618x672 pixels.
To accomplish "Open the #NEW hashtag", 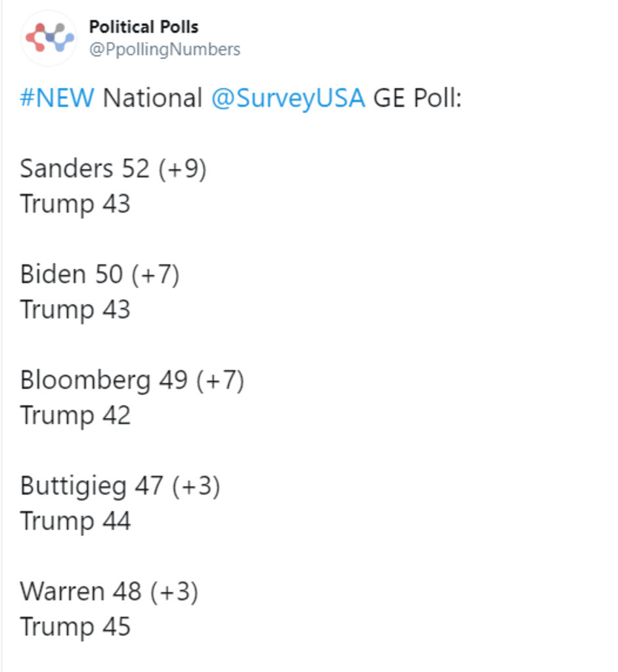I will pos(57,98).
